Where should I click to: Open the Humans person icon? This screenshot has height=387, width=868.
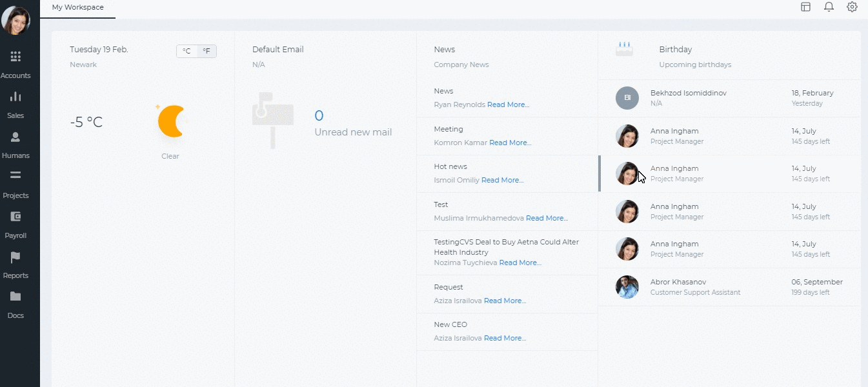pos(15,137)
